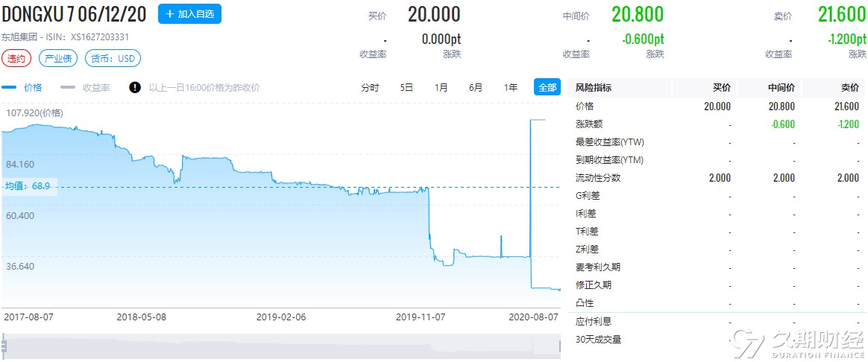Click the 84.160 y-axis label
The width and height of the screenshot is (868, 362).
20,164
